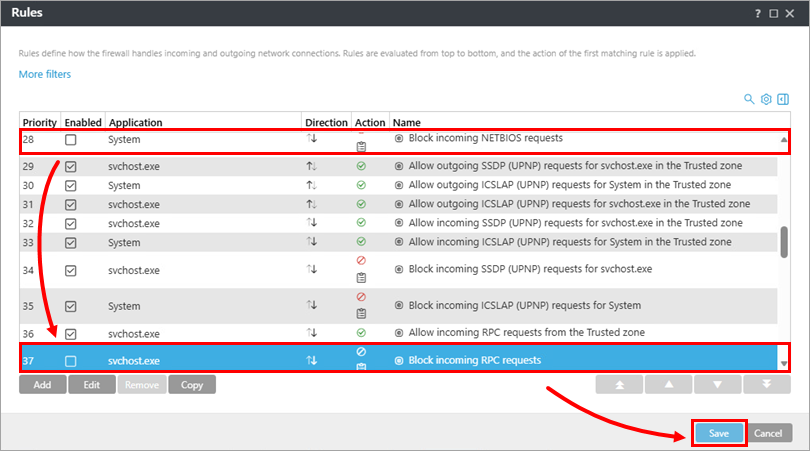Click the Remove button
Viewport: 810px width, 451px height.
coord(142,385)
